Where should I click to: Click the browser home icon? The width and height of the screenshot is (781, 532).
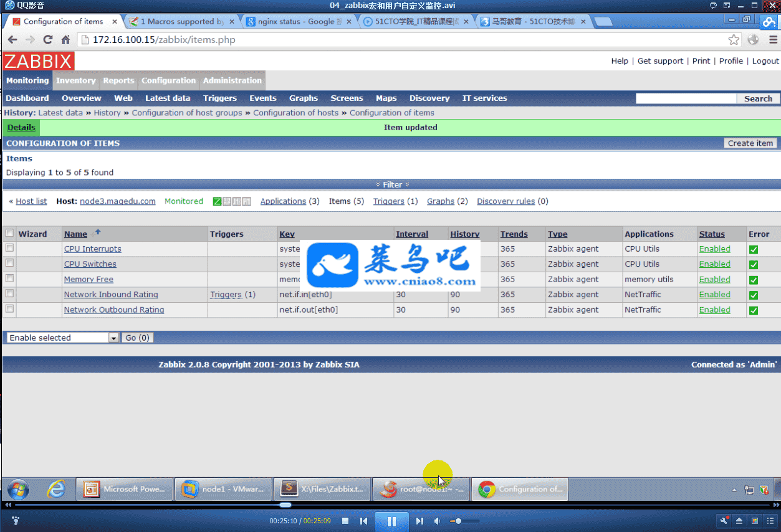[65, 40]
